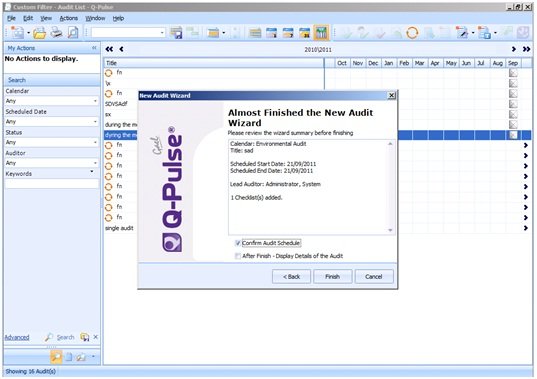Click the Keywords text input field
This screenshot has width=537, height=379.
click(x=52, y=184)
